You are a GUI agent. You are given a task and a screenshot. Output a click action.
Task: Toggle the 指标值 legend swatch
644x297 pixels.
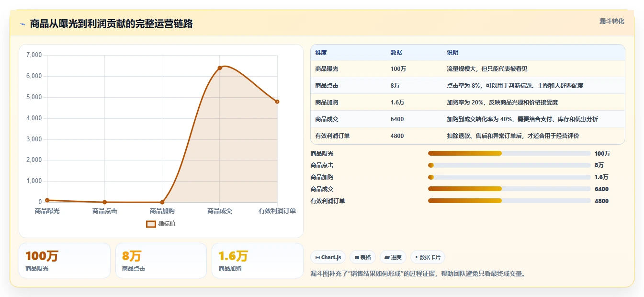(151, 224)
